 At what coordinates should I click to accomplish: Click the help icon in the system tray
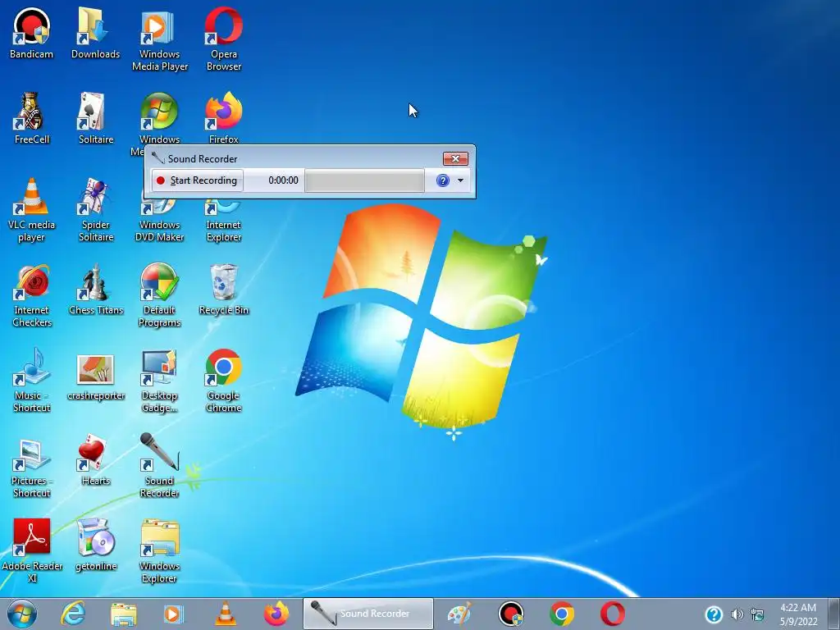(714, 614)
